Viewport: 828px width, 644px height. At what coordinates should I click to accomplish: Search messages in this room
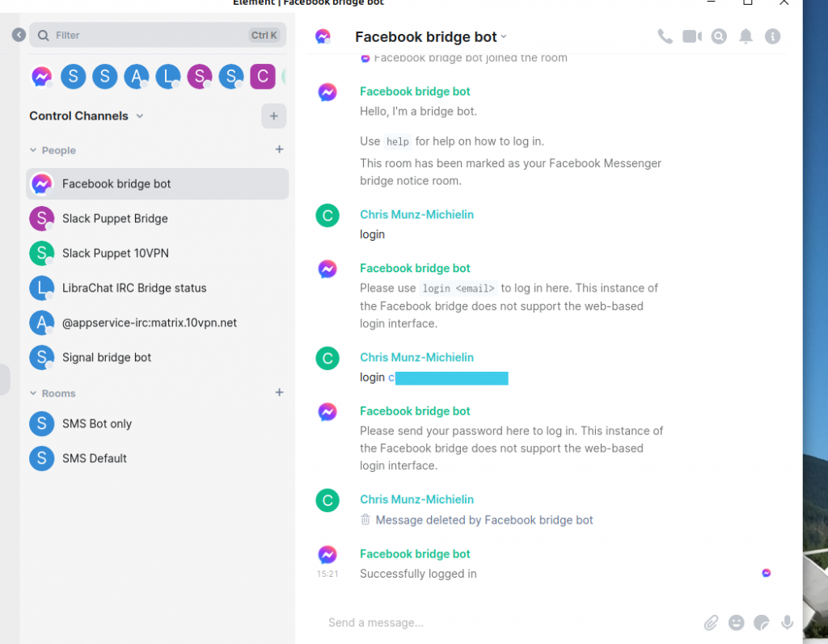click(x=719, y=36)
